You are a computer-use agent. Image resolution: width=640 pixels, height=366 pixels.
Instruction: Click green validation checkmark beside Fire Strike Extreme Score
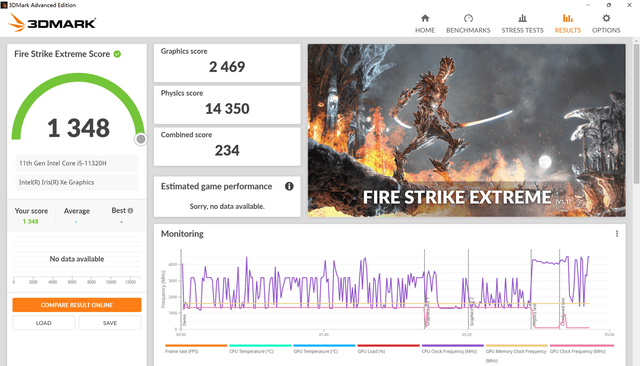tap(117, 54)
